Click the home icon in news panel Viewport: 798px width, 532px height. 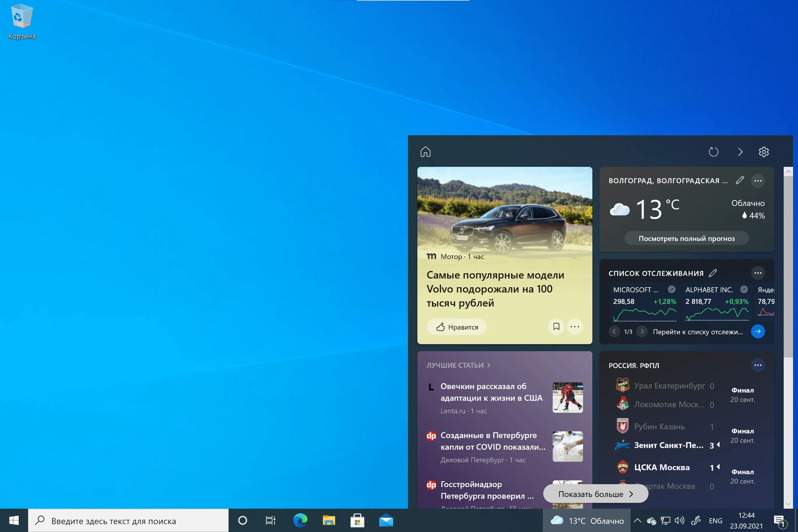(x=426, y=152)
